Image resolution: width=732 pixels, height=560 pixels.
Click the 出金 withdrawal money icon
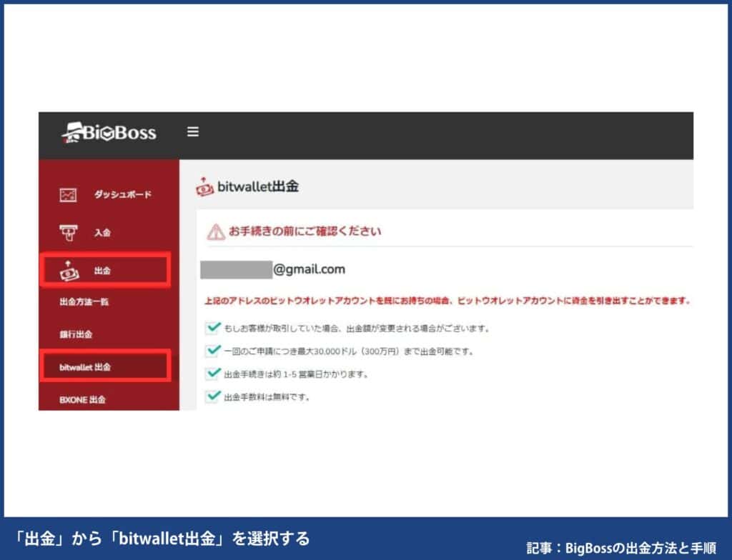tap(69, 271)
